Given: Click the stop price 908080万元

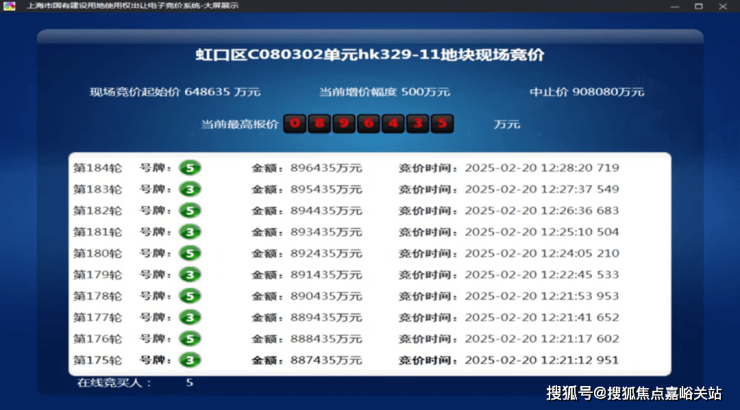Looking at the screenshot, I should pyautogui.click(x=608, y=92).
